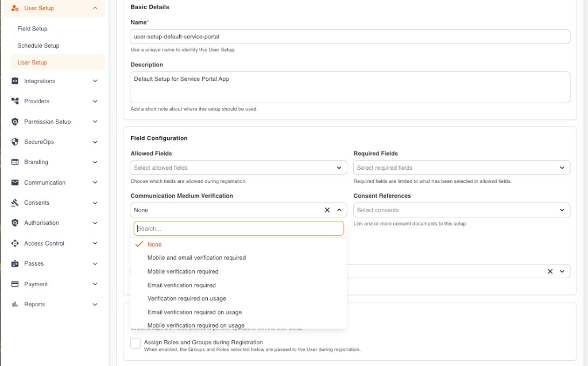Click the Name input field

point(350,37)
